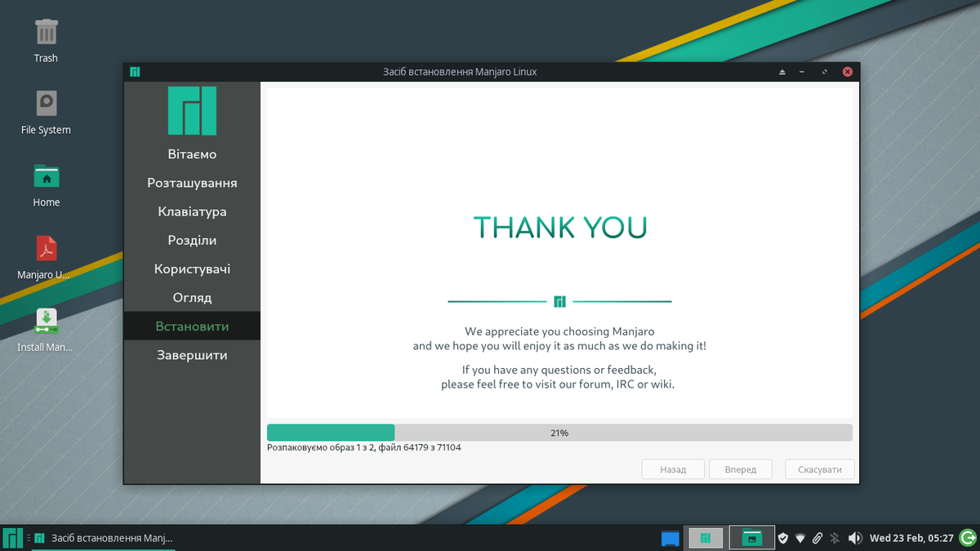Click the Назад button
Viewport: 980px width, 551px height.
[x=673, y=469]
